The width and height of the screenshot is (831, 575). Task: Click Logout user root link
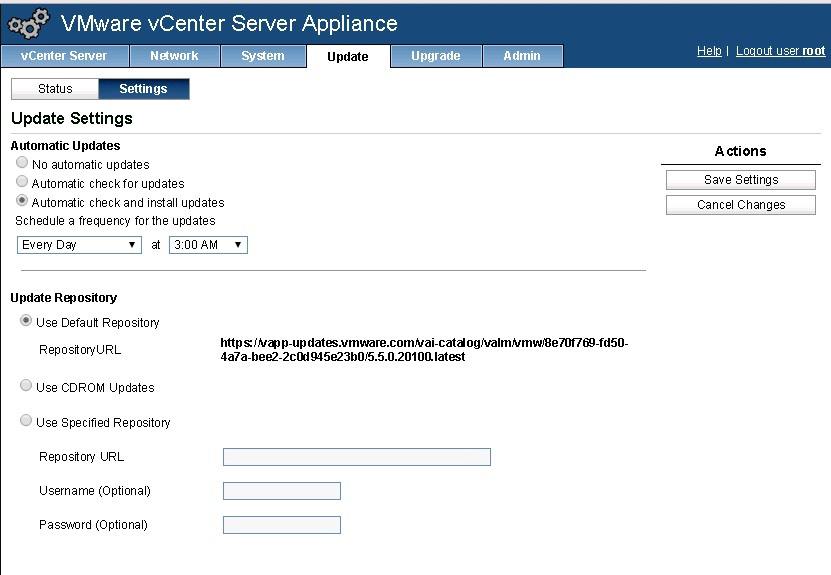point(780,51)
